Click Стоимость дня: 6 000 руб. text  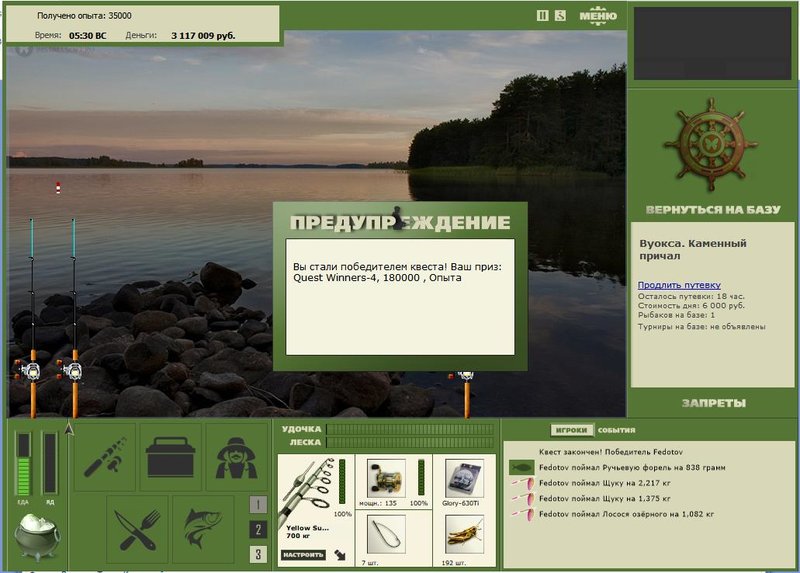coord(691,306)
